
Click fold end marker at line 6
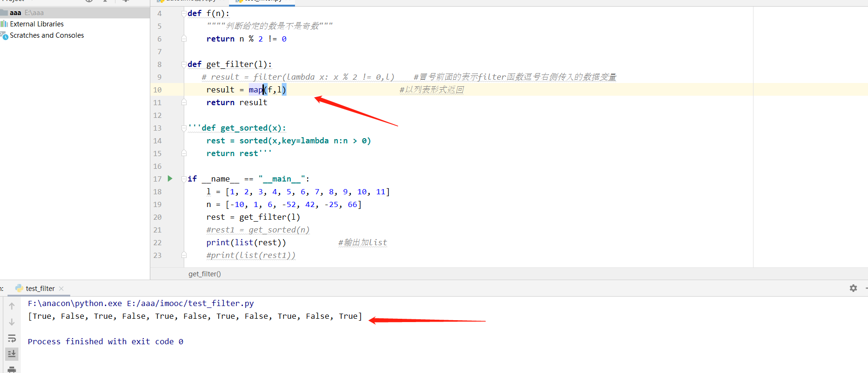[184, 39]
